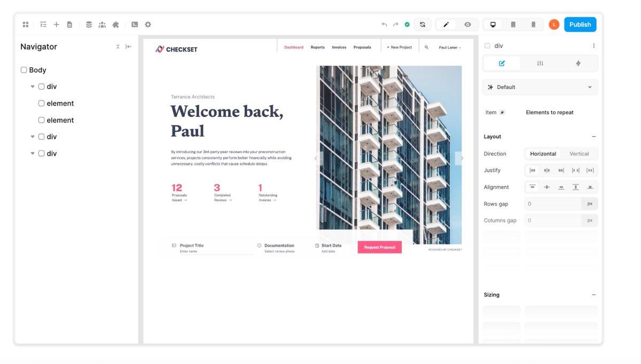
Task: Open the lightning bolt workflows tab
Action: tap(578, 64)
